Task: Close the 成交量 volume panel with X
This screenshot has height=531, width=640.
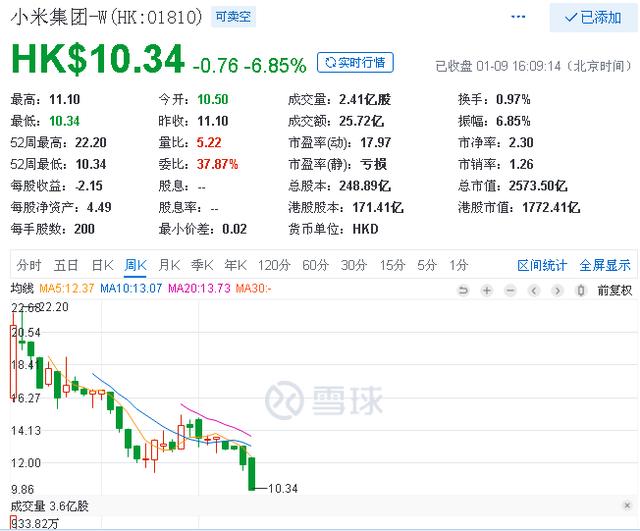Action: (627, 506)
